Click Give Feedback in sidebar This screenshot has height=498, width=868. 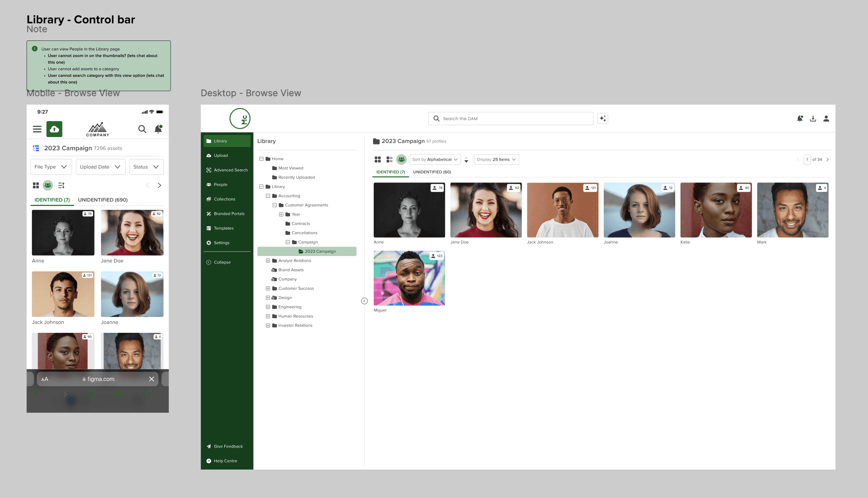tap(228, 446)
